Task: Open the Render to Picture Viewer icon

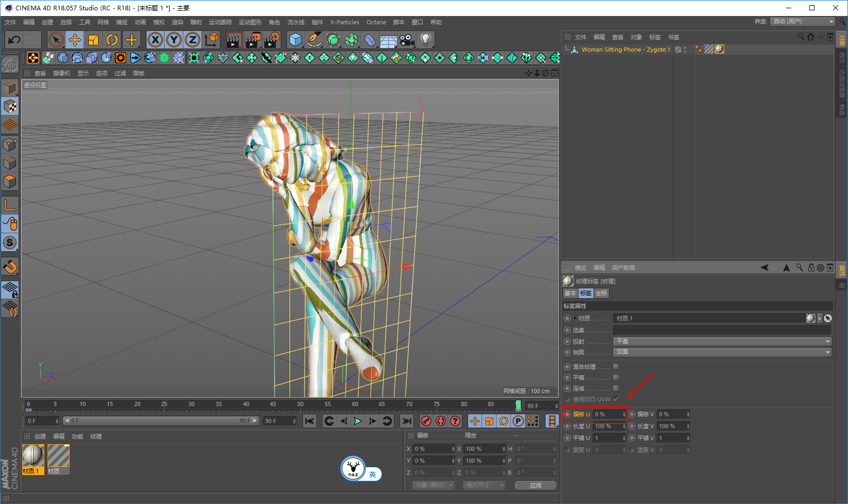Action: 253,40
